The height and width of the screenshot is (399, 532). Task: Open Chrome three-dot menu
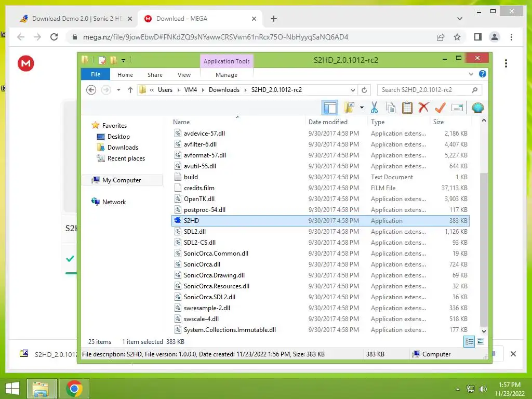tap(511, 37)
